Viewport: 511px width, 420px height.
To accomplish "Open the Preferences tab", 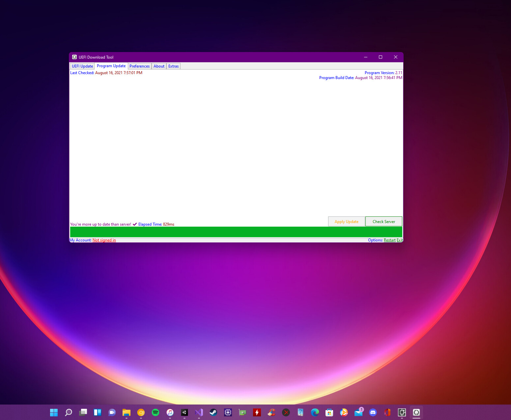I will click(x=139, y=66).
